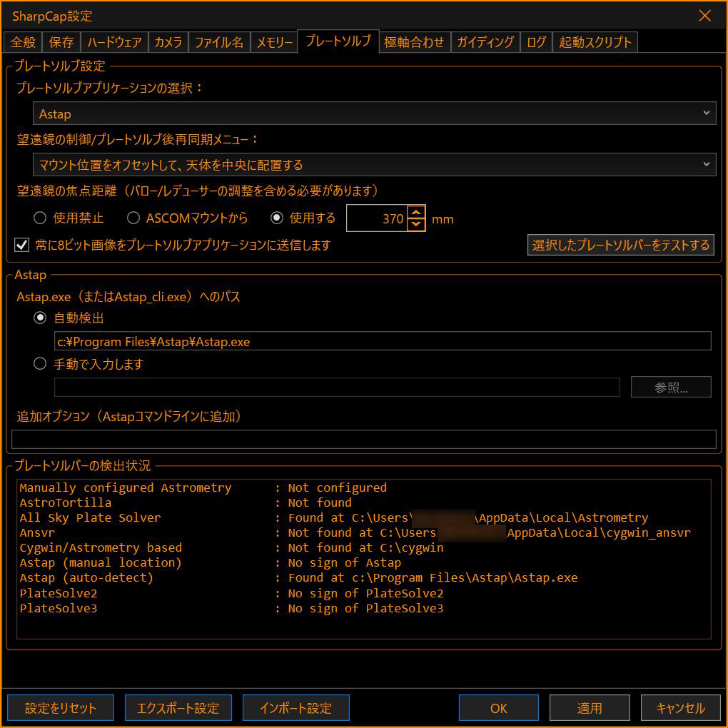Viewport: 728px width, 728px height.
Task: Select the 使用する focal length radio button
Action: tap(303, 218)
